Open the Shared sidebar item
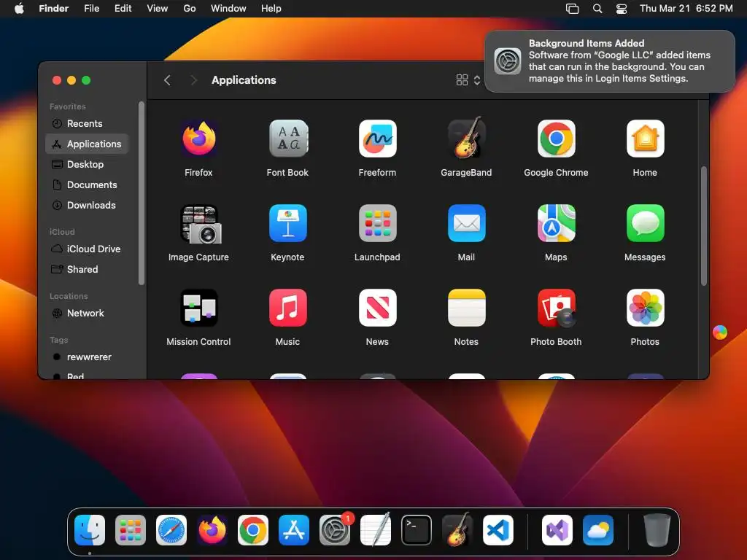 pyautogui.click(x=87, y=270)
